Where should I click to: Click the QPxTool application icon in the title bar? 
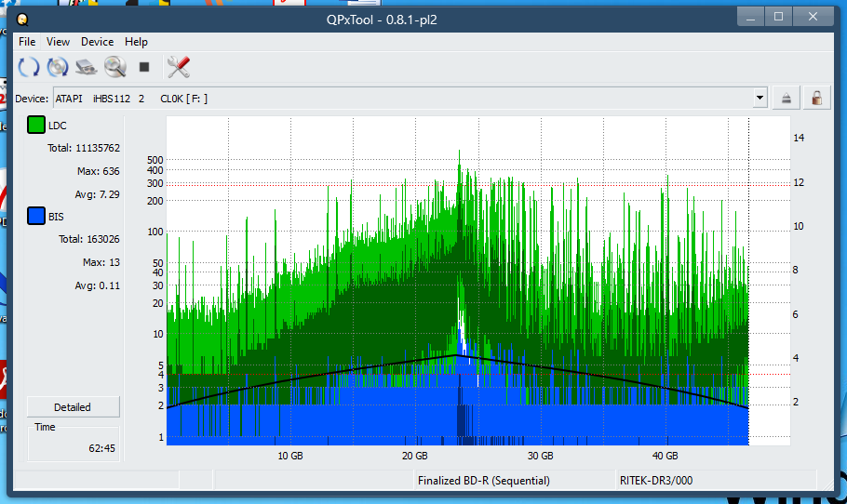(x=22, y=20)
